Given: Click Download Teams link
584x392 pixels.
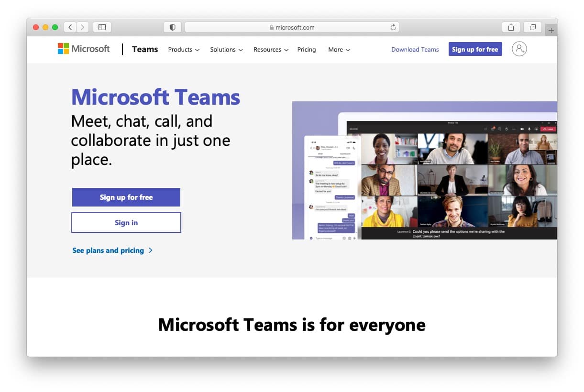Looking at the screenshot, I should pos(414,49).
